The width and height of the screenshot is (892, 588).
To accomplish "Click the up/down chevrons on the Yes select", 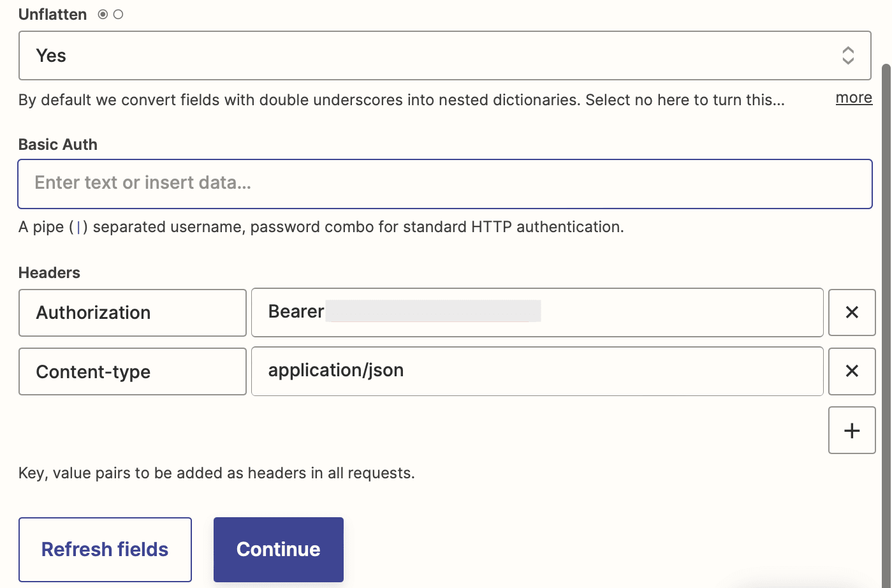I will 848,55.
